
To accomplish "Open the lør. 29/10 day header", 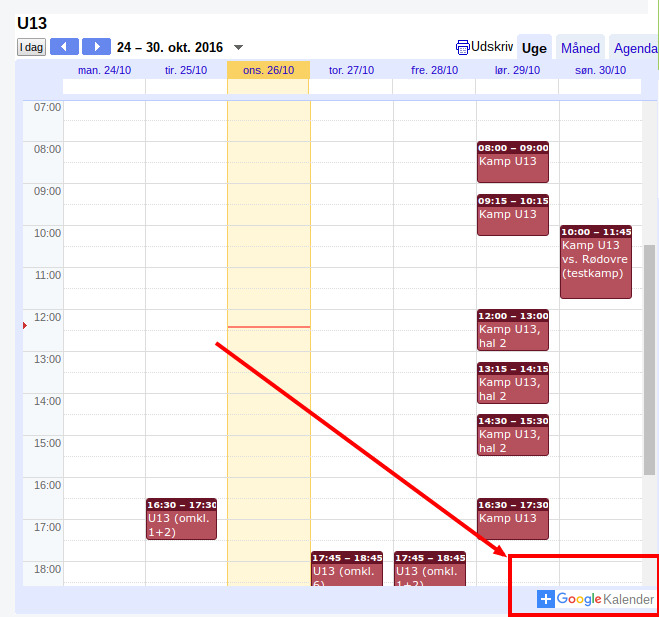I will point(517,70).
